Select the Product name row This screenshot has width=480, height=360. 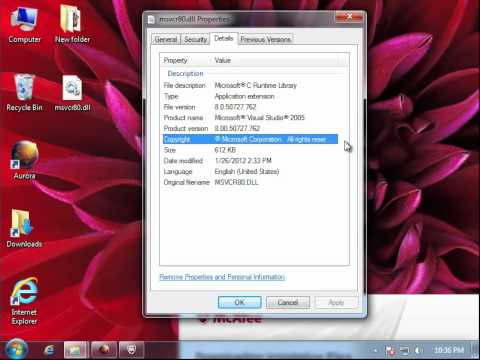tap(250, 118)
